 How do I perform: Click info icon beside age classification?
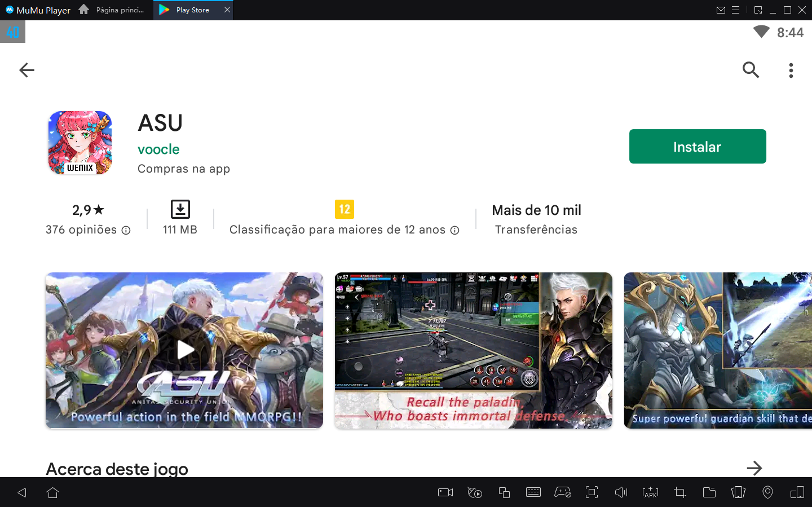coord(454,230)
